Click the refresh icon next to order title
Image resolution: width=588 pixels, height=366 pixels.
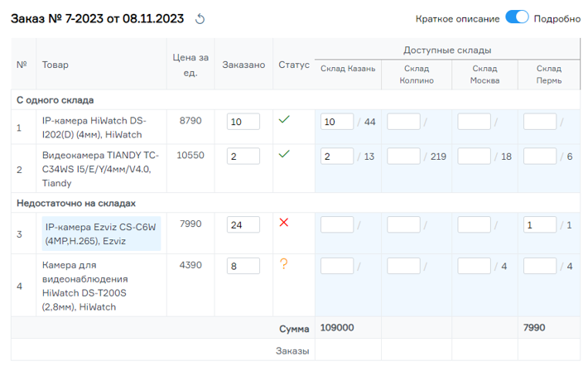[x=199, y=19]
